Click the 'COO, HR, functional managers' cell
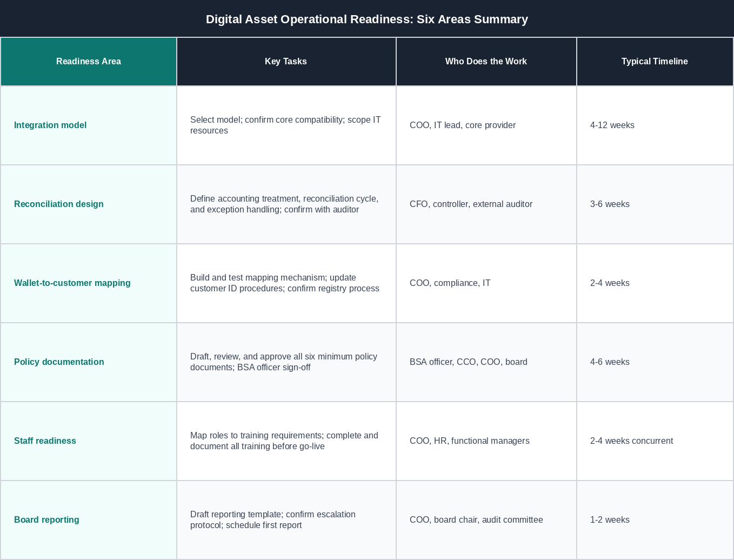Screen dimensions: 734x560 tap(486, 441)
